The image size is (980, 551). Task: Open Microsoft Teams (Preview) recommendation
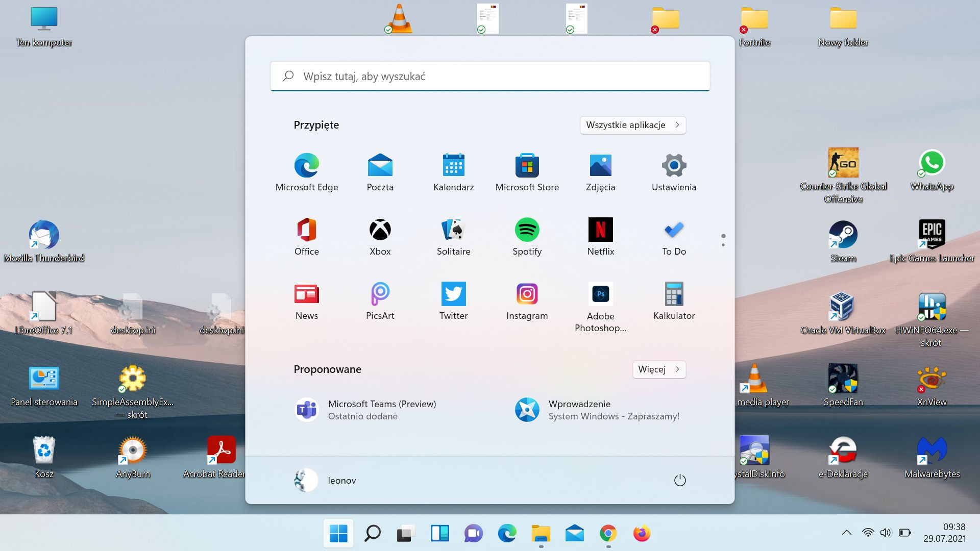click(x=366, y=410)
